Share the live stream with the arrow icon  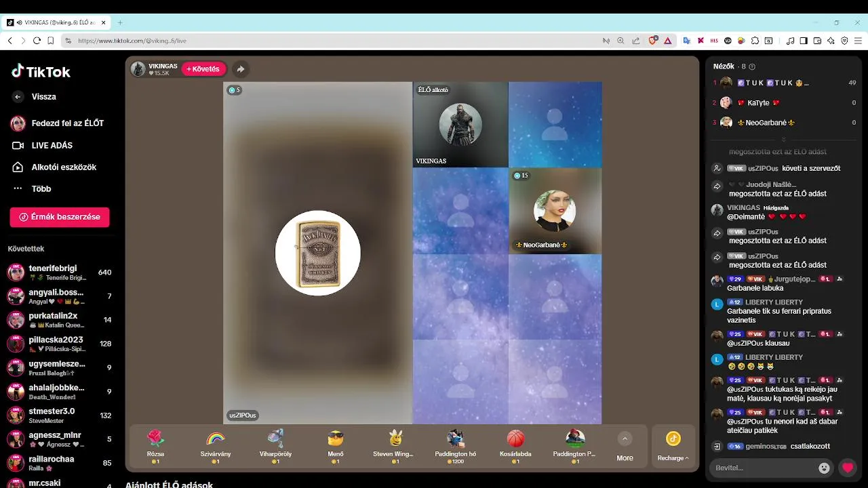(x=240, y=69)
